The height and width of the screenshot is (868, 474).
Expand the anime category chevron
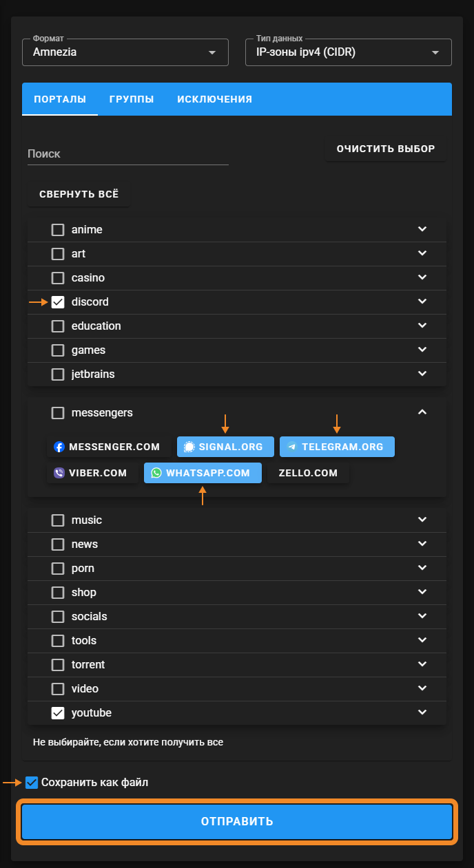[x=422, y=229]
